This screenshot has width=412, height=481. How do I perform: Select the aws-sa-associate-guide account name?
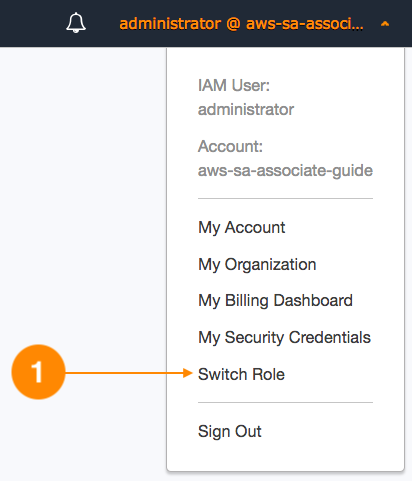coord(285,171)
